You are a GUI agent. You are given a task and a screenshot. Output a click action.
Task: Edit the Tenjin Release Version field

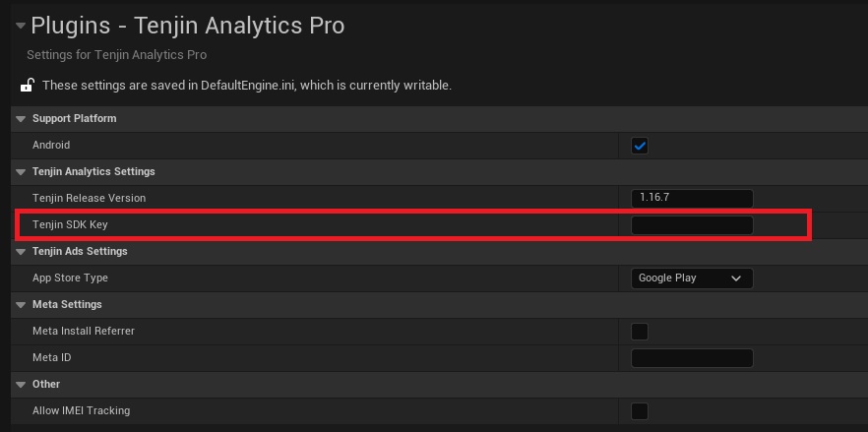point(692,198)
